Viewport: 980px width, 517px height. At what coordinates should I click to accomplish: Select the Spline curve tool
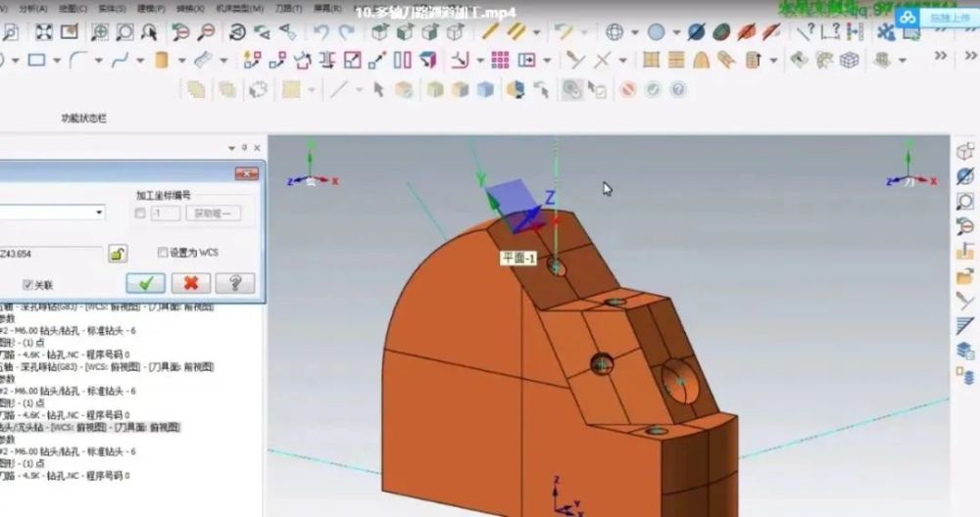click(x=120, y=60)
